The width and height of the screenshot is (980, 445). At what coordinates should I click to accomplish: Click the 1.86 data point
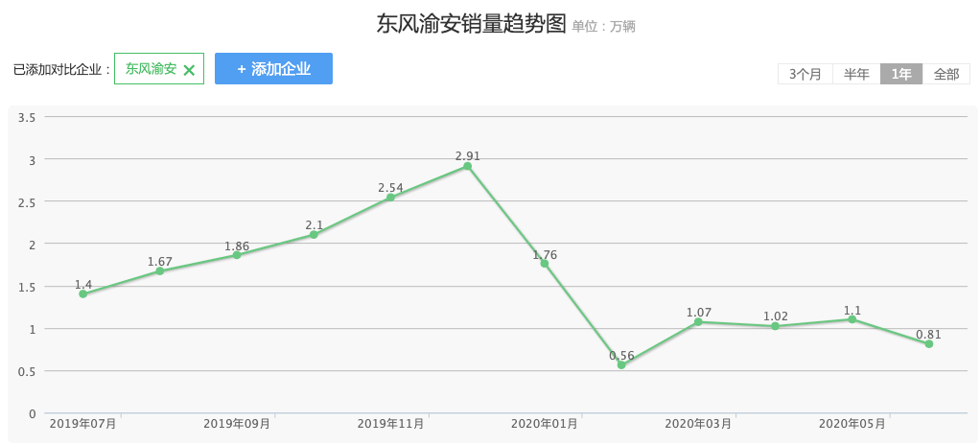click(x=237, y=255)
